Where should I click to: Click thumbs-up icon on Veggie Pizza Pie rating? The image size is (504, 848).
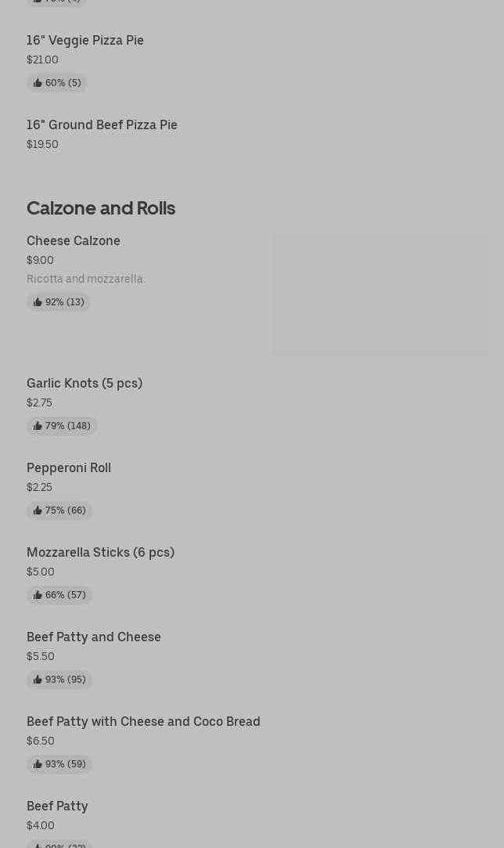pos(38,83)
